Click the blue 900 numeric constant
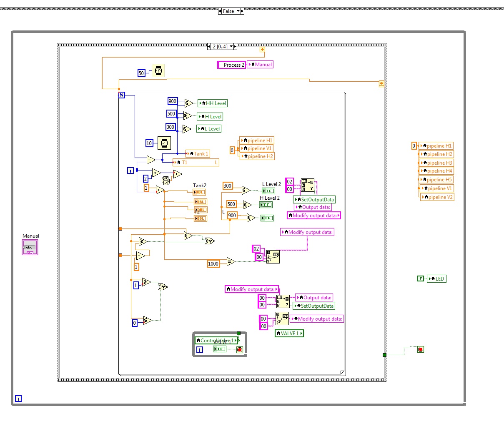 (x=173, y=101)
